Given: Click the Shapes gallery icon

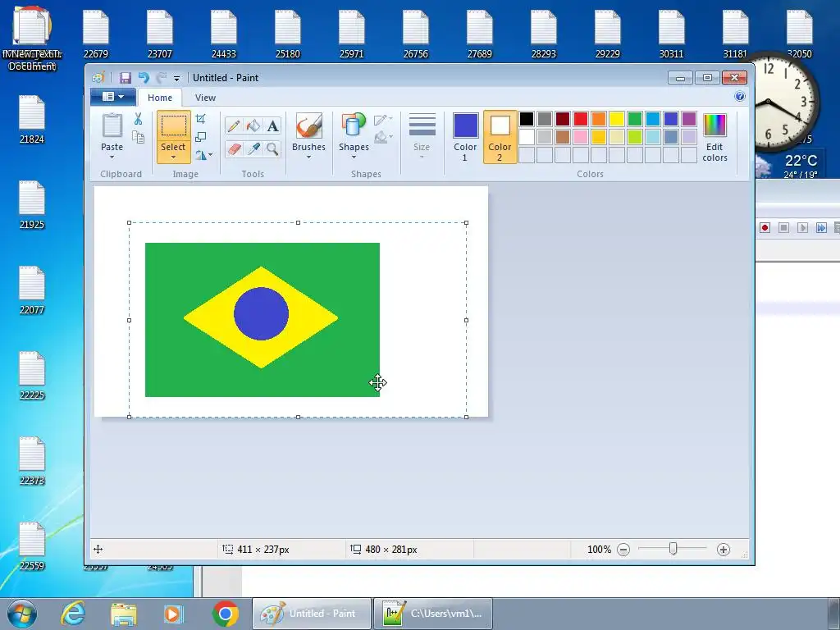Looking at the screenshot, I should tap(354, 126).
